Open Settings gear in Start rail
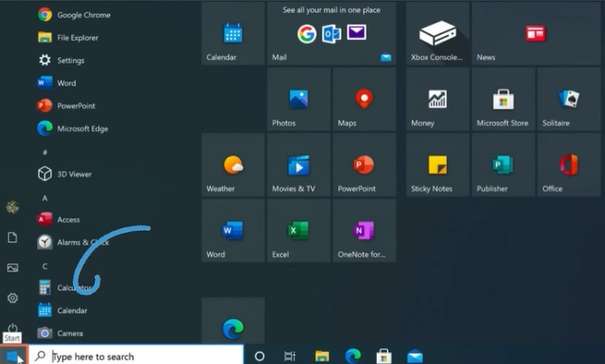Image resolution: width=605 pixels, height=364 pixels. (x=12, y=298)
